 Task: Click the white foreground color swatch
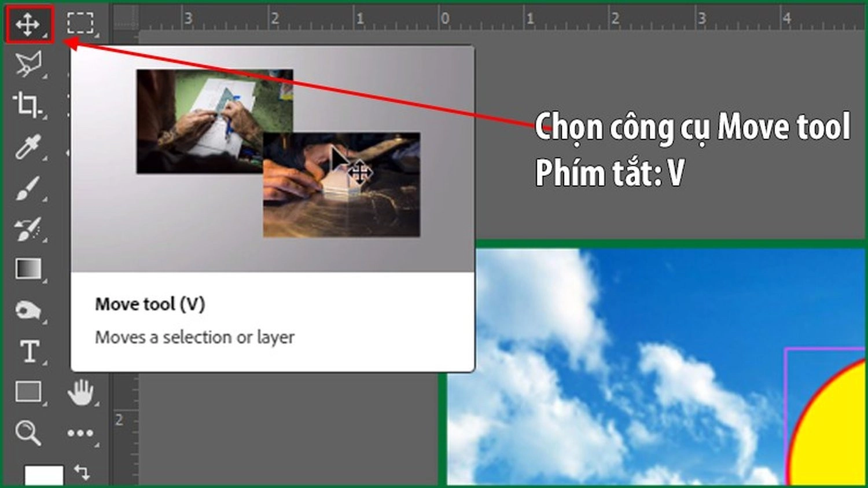click(x=44, y=475)
